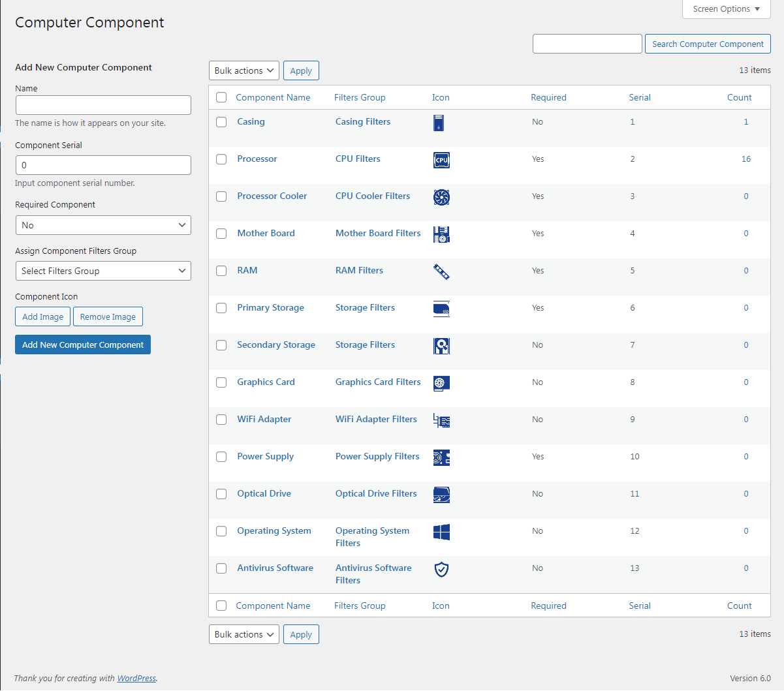
Task: Open the Select Filters Group dropdown
Action: coord(103,271)
